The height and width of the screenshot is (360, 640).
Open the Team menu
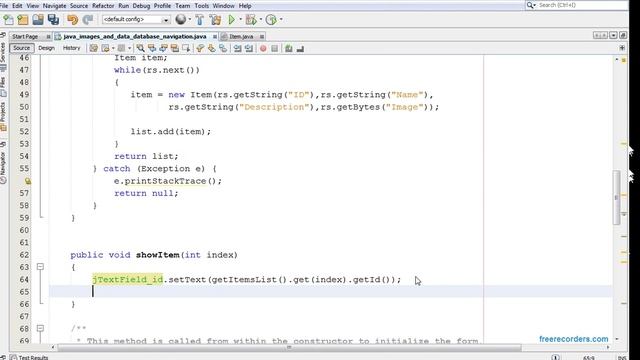click(x=182, y=6)
